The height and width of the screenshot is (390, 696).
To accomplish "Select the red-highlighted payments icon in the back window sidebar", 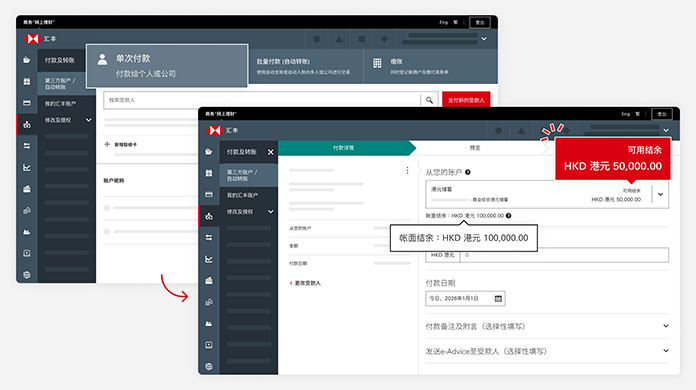I will point(27,125).
